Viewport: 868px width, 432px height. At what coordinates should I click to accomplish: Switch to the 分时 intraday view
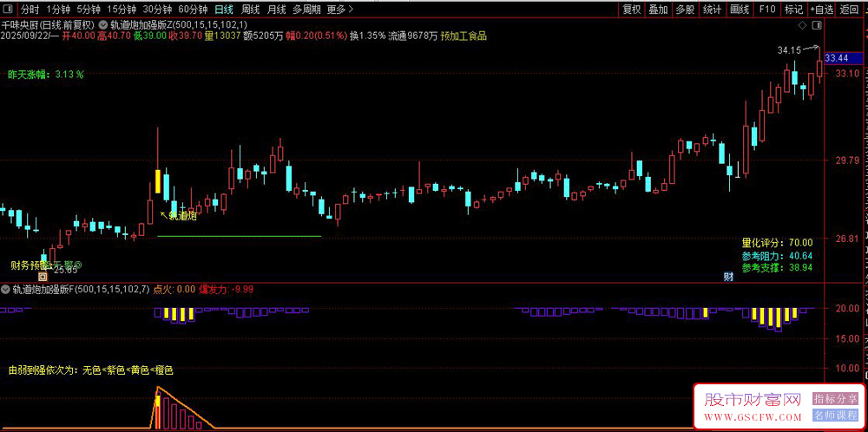pos(30,9)
